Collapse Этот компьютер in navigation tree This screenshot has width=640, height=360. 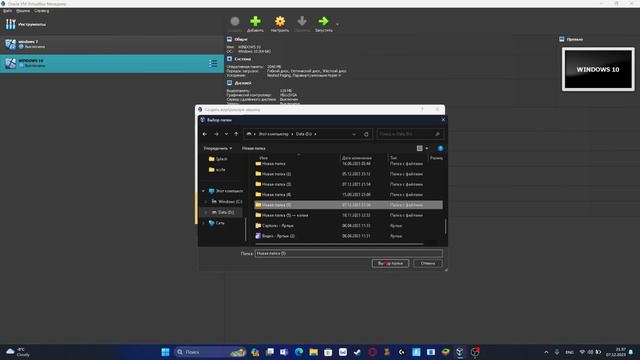click(204, 191)
